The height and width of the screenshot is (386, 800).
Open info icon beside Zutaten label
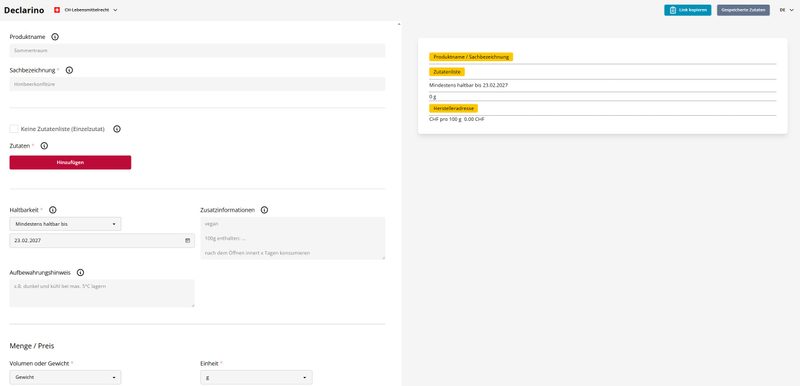tap(44, 146)
